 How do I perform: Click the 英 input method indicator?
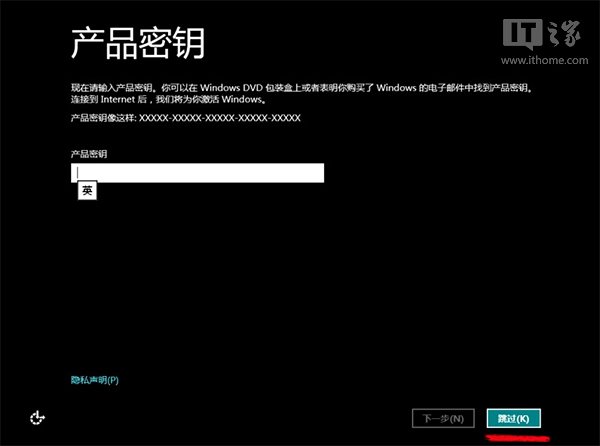tap(88, 191)
